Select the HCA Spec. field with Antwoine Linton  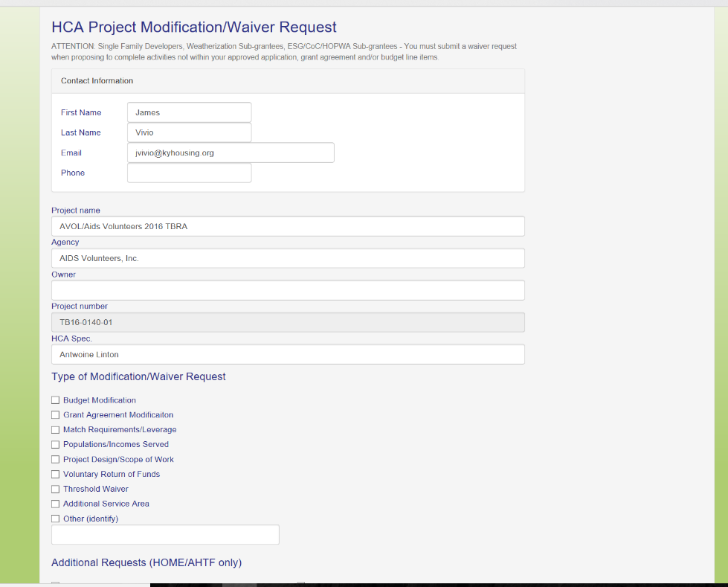pyautogui.click(x=288, y=354)
